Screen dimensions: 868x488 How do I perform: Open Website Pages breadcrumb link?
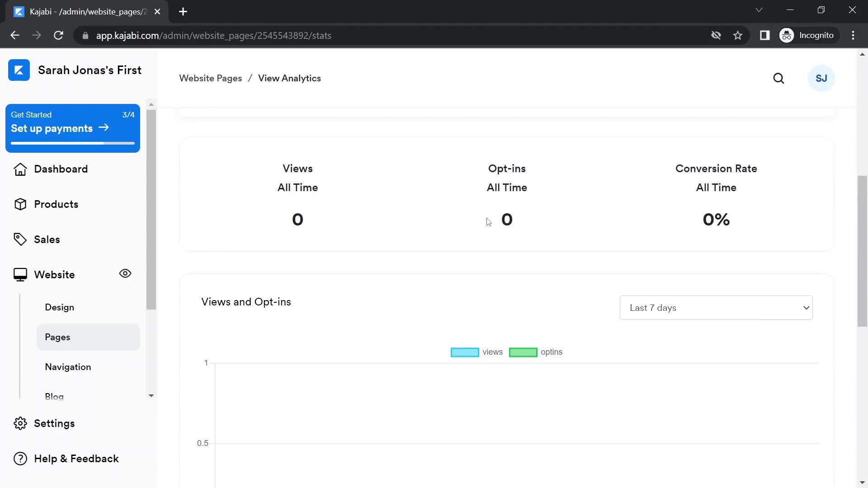tap(210, 78)
